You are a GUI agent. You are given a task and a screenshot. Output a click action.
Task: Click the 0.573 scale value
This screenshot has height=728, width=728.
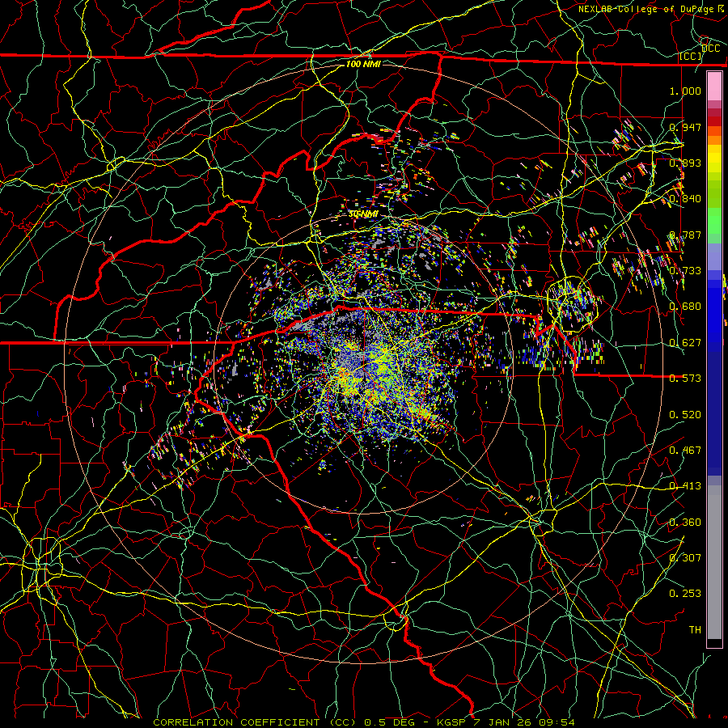685,379
